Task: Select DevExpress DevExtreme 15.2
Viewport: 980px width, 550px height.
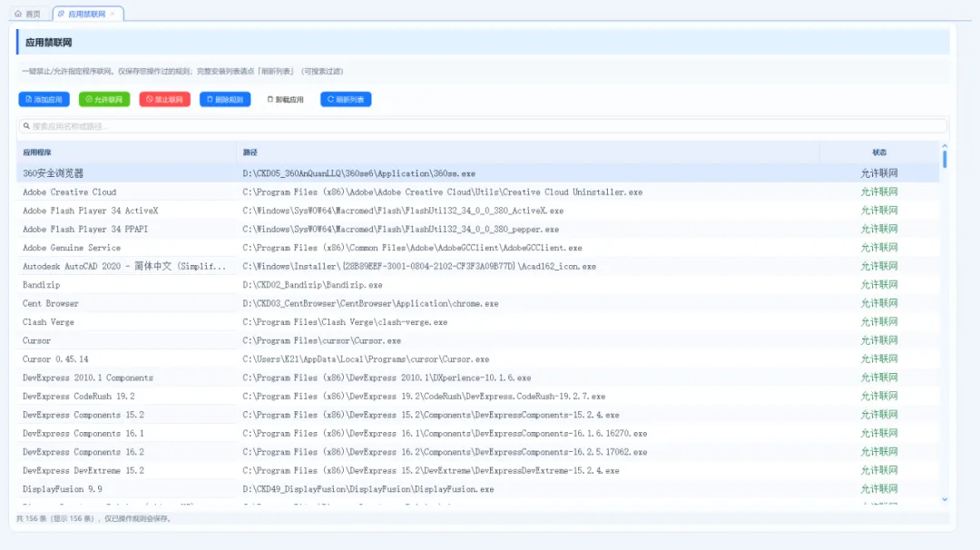Action: click(x=83, y=471)
